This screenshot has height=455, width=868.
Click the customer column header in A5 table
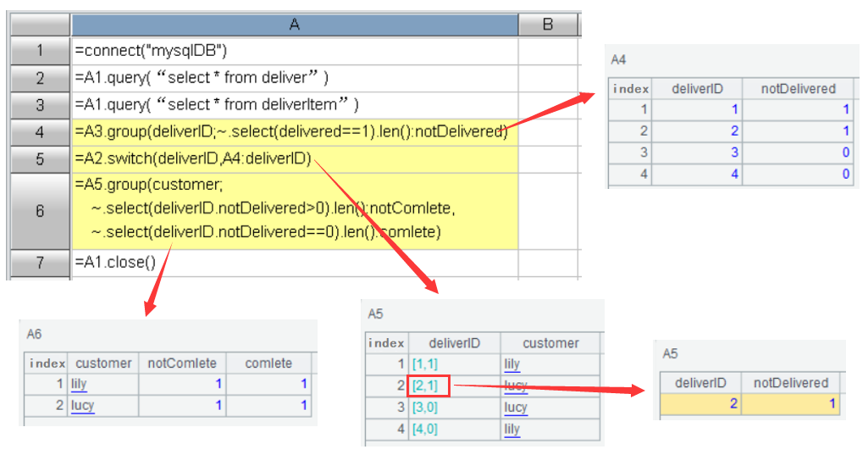pos(550,343)
